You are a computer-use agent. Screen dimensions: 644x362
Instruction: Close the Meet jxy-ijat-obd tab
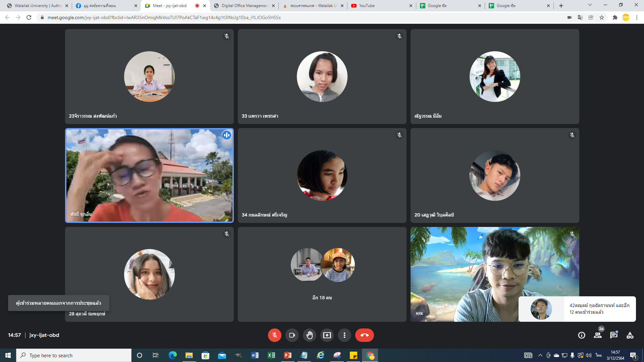point(205,6)
